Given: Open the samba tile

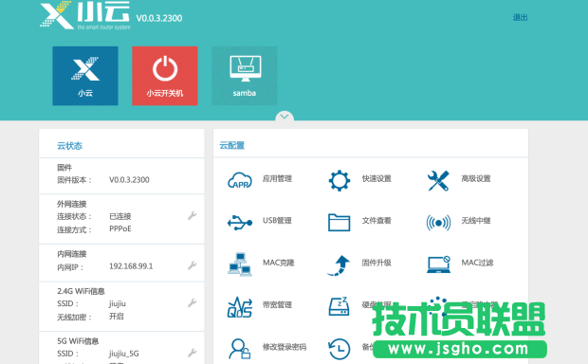Looking at the screenshot, I should [245, 76].
